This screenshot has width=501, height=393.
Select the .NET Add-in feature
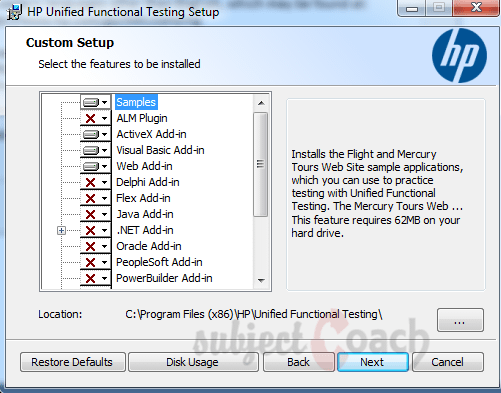pyautogui.click(x=145, y=230)
